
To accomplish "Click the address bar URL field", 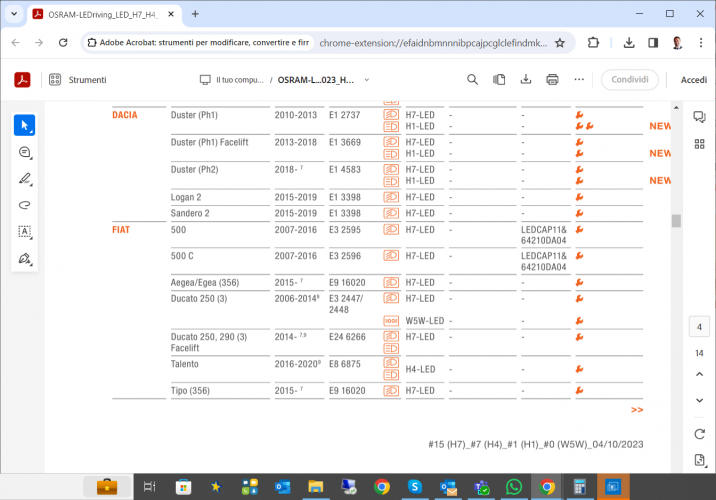I will coord(432,43).
